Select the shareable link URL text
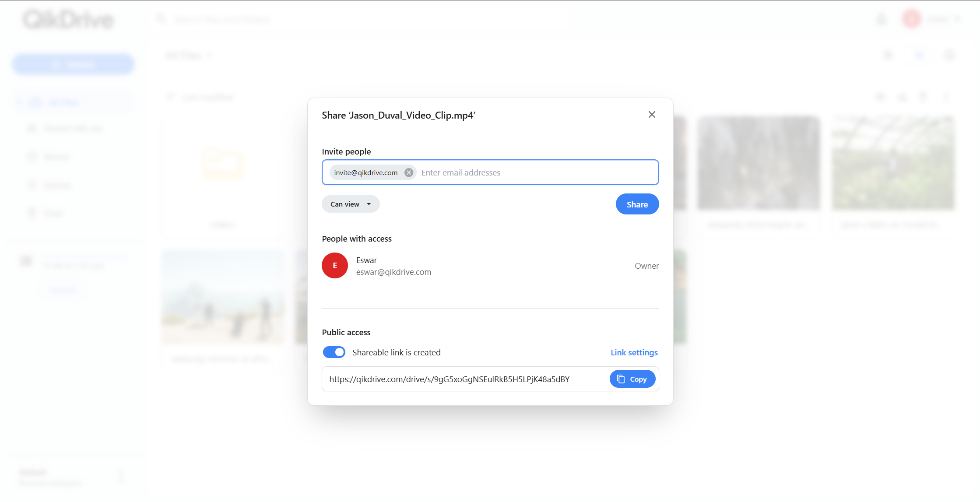Image resolution: width=980 pixels, height=502 pixels. 449,379
